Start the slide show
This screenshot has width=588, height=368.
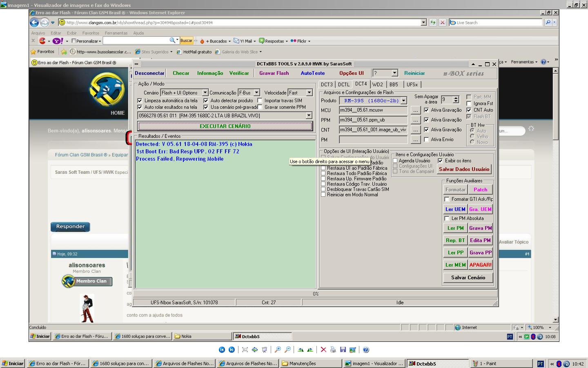pyautogui.click(x=265, y=350)
